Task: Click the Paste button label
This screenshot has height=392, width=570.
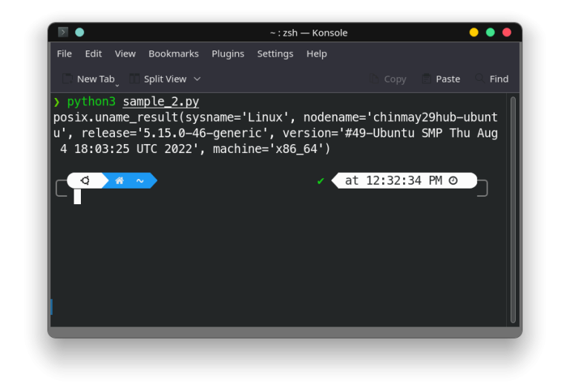Action: (448, 79)
